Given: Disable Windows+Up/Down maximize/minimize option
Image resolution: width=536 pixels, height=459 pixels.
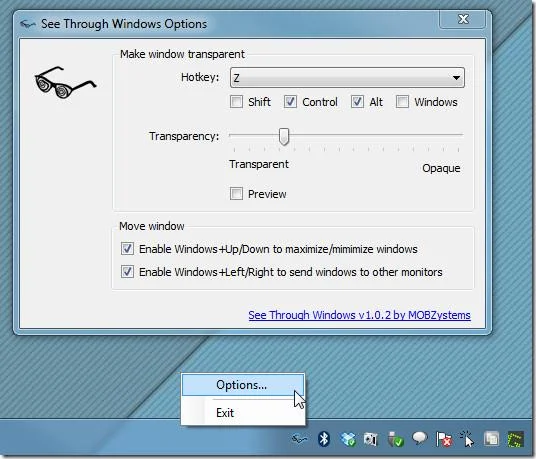Looking at the screenshot, I should (127, 249).
